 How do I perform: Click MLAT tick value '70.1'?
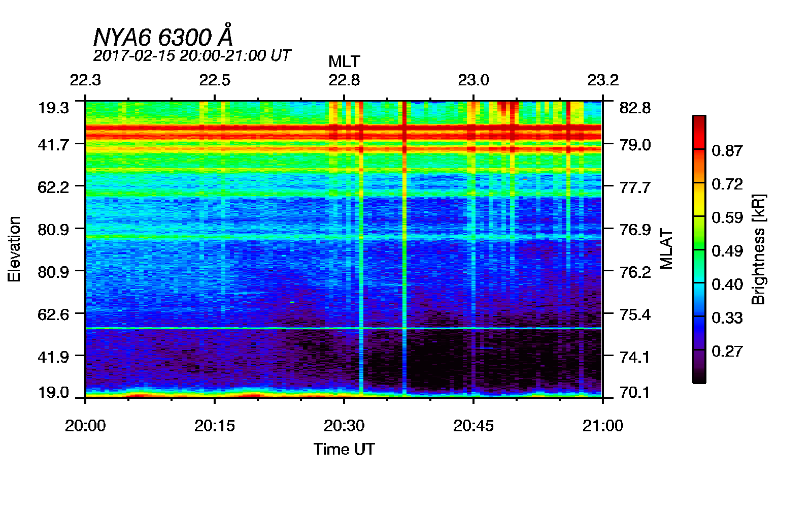point(635,392)
